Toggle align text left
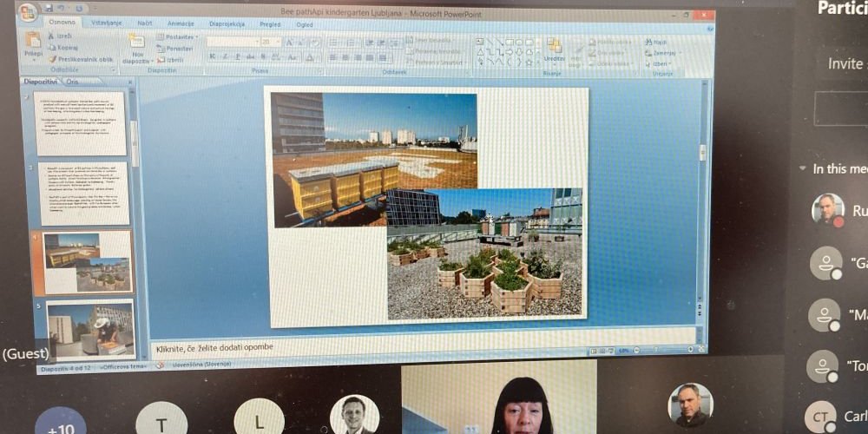This screenshot has width=868, height=434. (x=332, y=57)
